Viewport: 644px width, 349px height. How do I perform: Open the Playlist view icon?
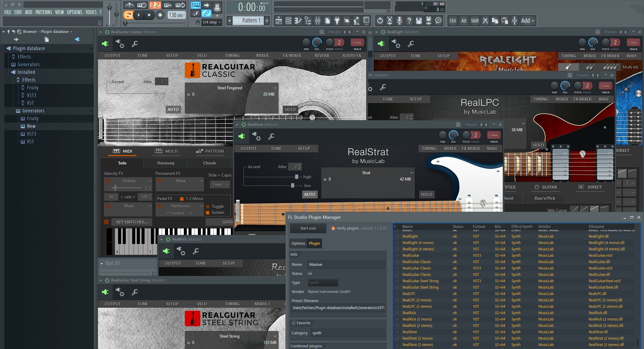279,21
